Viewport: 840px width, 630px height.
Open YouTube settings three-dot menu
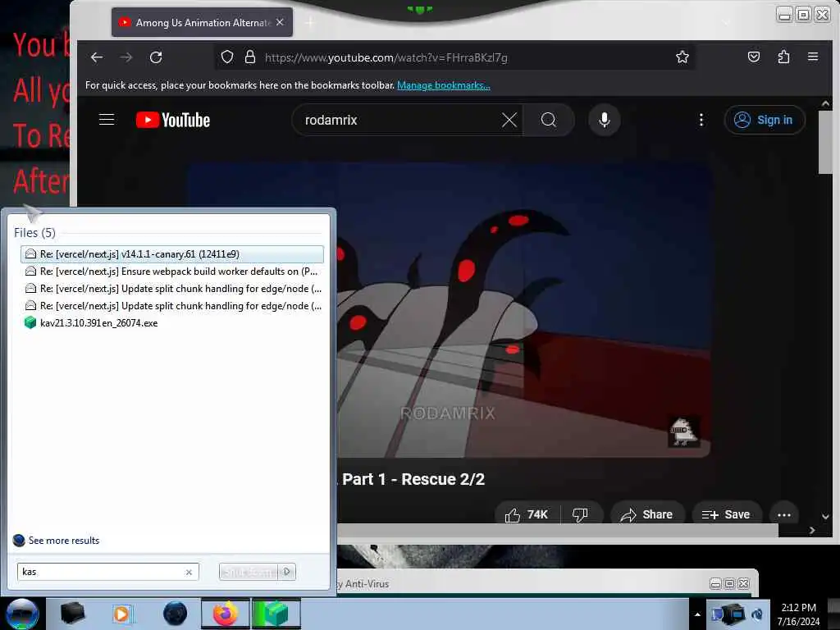tap(701, 120)
